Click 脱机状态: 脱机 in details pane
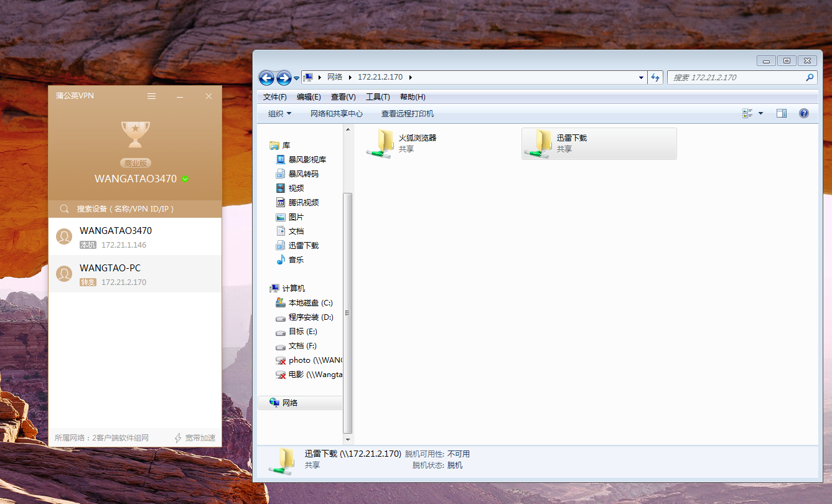Screen dimensions: 832x504 437,465
